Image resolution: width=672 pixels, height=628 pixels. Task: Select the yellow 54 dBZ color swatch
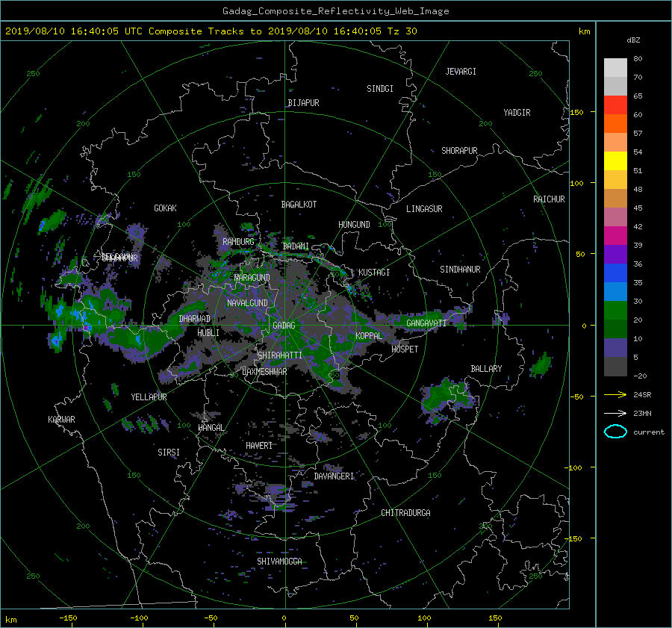click(615, 161)
